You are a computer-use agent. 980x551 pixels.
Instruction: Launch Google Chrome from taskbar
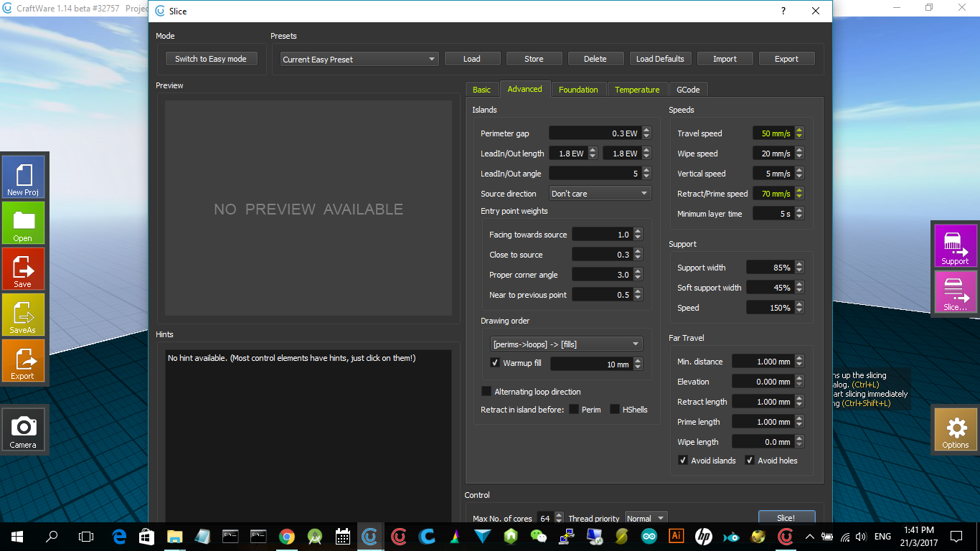point(287,536)
